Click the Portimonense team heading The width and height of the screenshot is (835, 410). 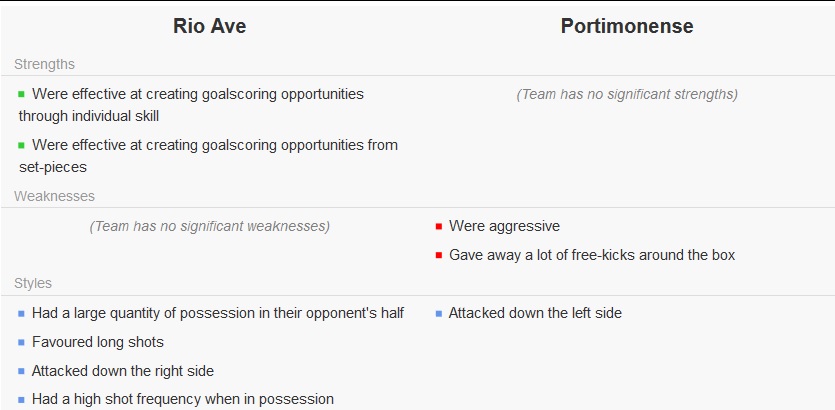click(x=627, y=26)
